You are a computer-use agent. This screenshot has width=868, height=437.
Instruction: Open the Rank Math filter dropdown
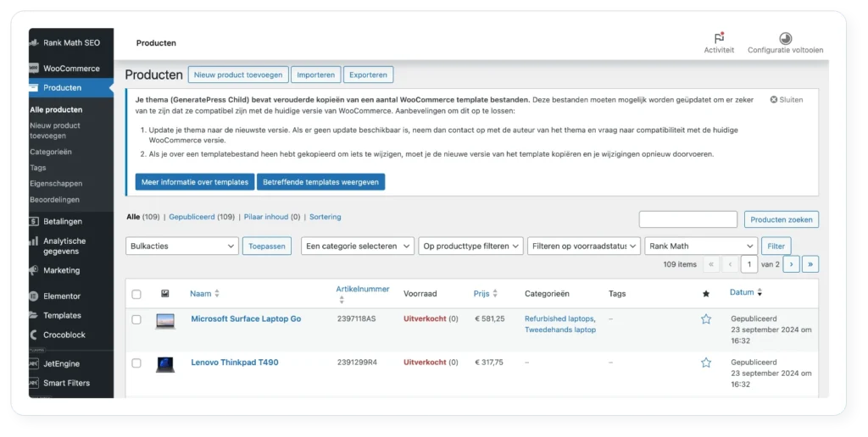(x=701, y=246)
